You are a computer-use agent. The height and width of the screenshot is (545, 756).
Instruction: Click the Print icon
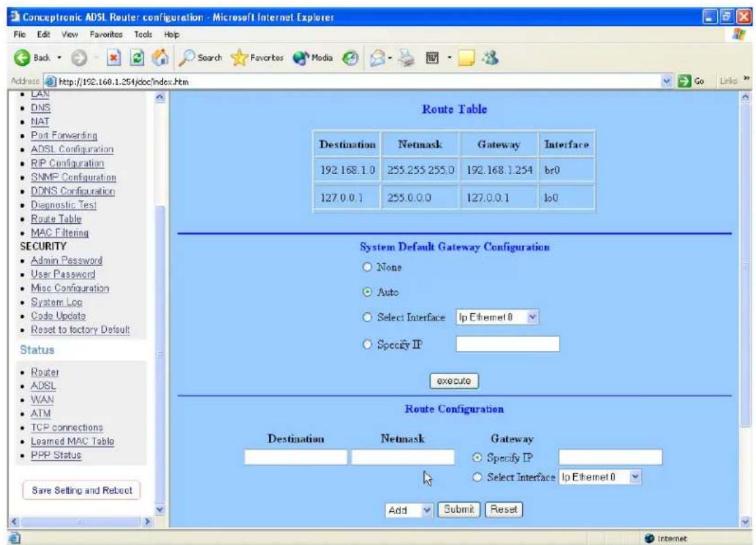click(x=407, y=58)
